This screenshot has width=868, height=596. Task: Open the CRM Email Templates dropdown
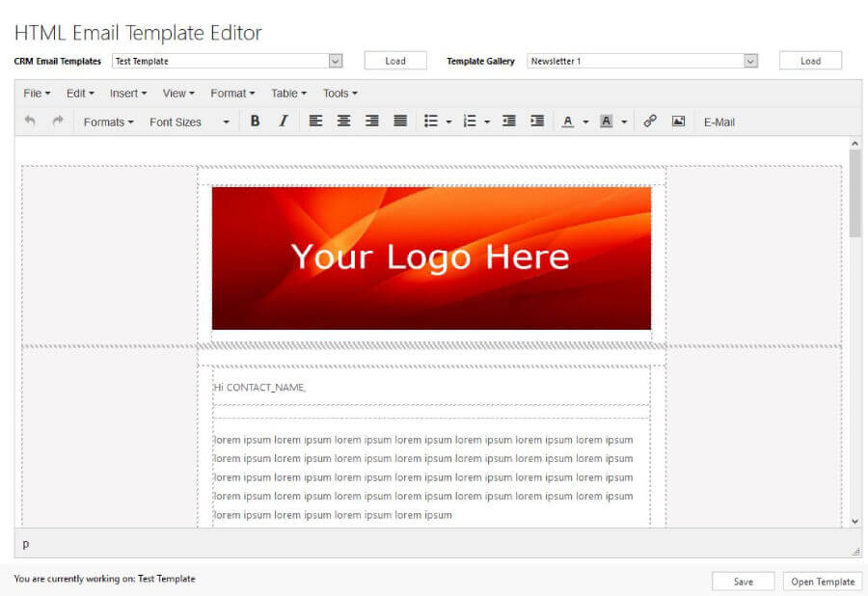click(x=335, y=60)
